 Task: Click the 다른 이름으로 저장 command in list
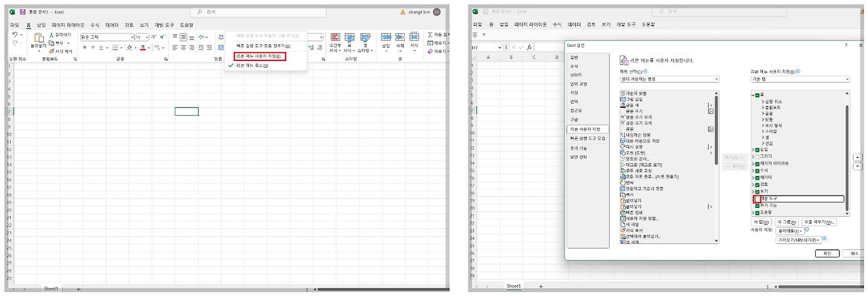click(639, 140)
